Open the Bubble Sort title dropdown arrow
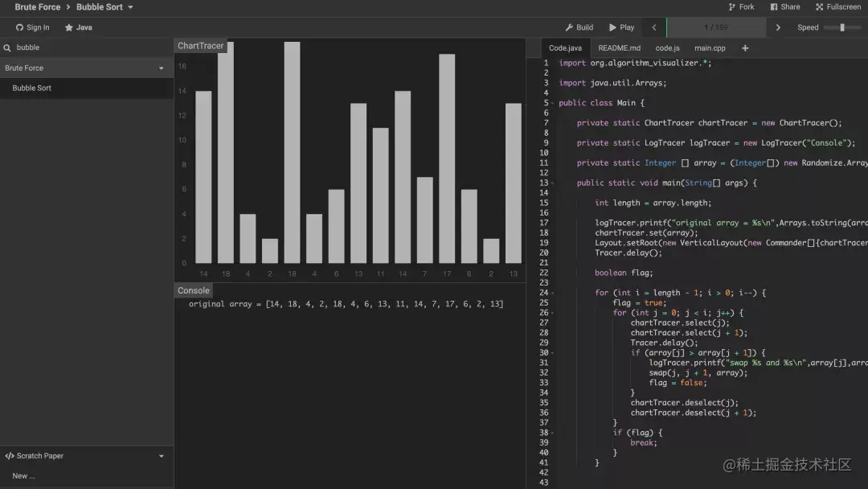This screenshot has width=868, height=489. [x=131, y=7]
